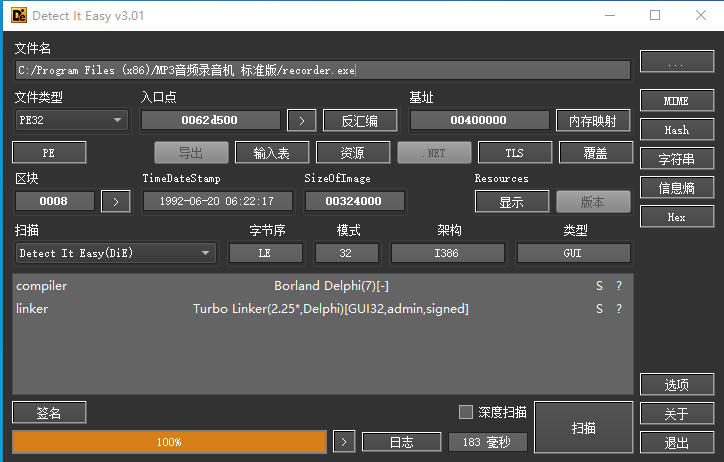Expand the Detect It Easy(DiE) scan engine dropdown
The image size is (724, 462).
115,253
